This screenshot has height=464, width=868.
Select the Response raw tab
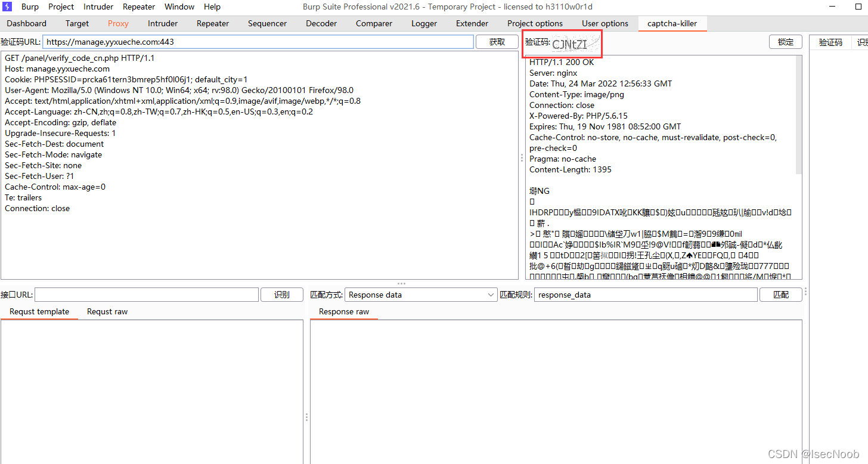pos(344,311)
